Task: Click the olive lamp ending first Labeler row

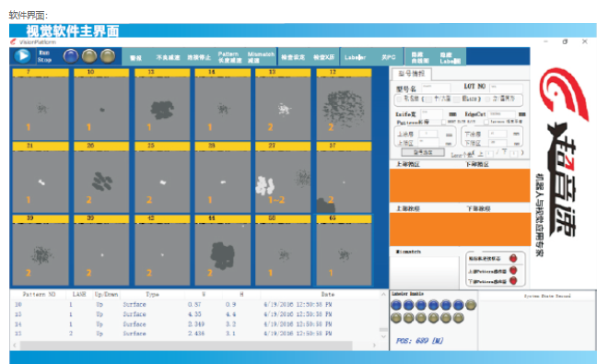Action: pos(471,305)
